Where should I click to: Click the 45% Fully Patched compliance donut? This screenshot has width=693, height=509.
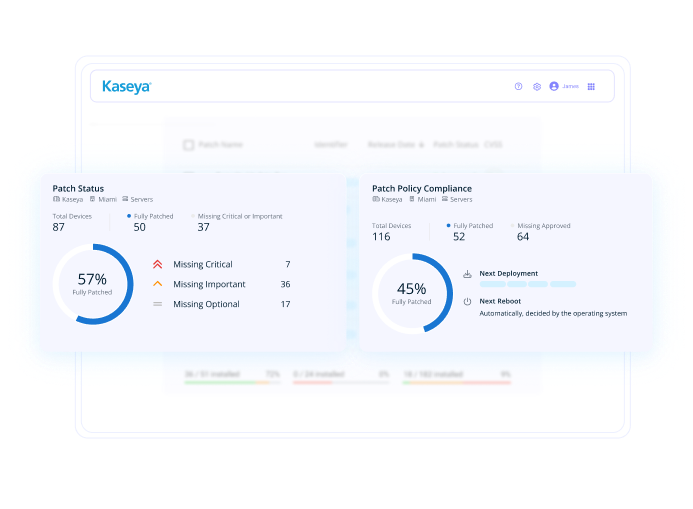tap(412, 293)
